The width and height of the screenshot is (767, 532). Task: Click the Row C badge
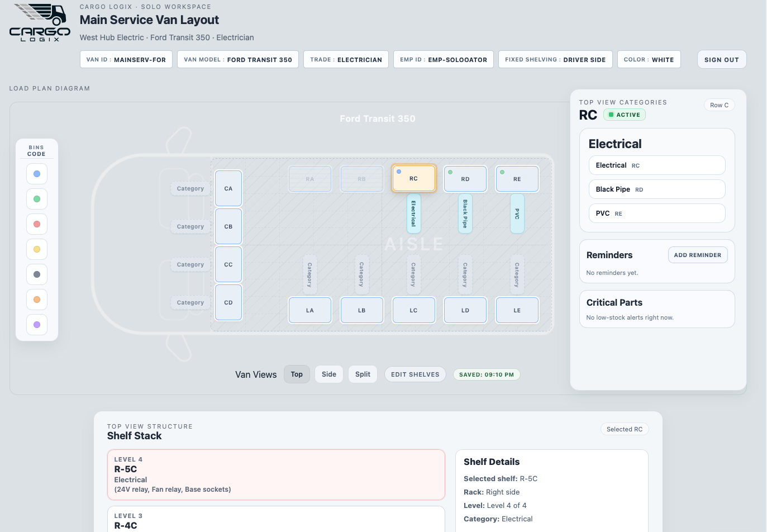tap(720, 105)
